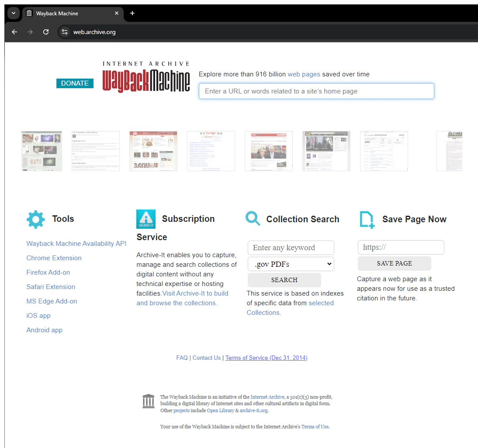Open the Firefox Add-on link
This screenshot has width=478, height=448.
[x=48, y=272]
